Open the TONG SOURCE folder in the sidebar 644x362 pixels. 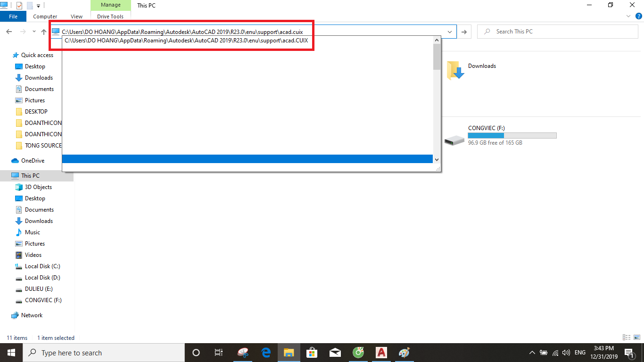[43, 146]
